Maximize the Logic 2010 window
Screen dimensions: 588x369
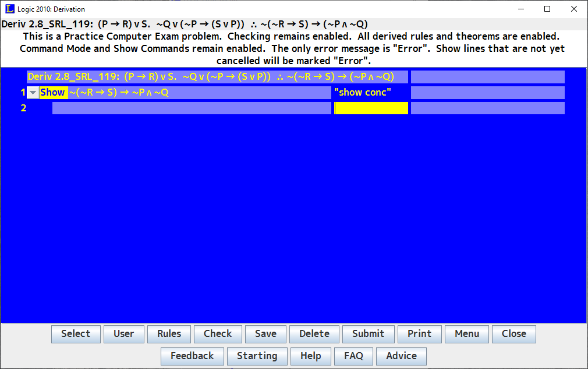tap(547, 9)
